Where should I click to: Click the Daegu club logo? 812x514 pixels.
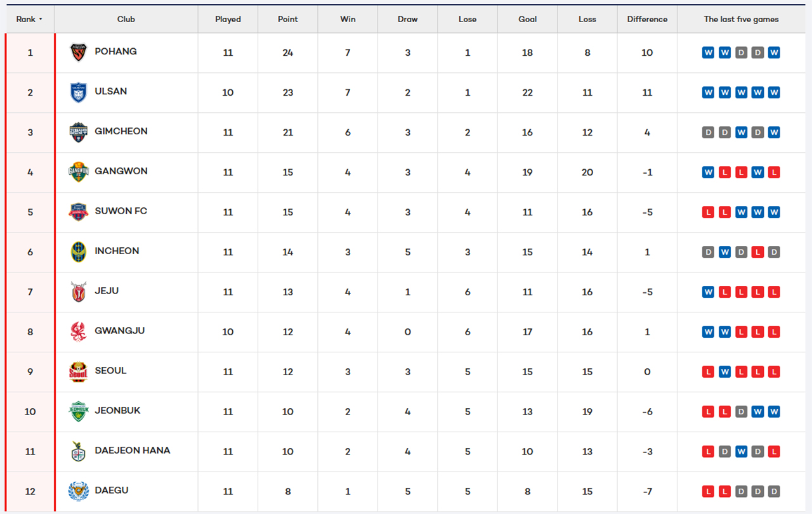click(78, 492)
